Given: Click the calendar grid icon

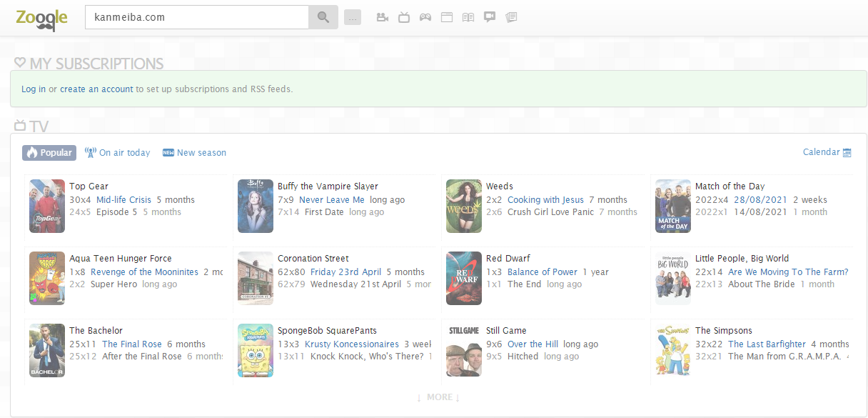Looking at the screenshot, I should pyautogui.click(x=847, y=152).
